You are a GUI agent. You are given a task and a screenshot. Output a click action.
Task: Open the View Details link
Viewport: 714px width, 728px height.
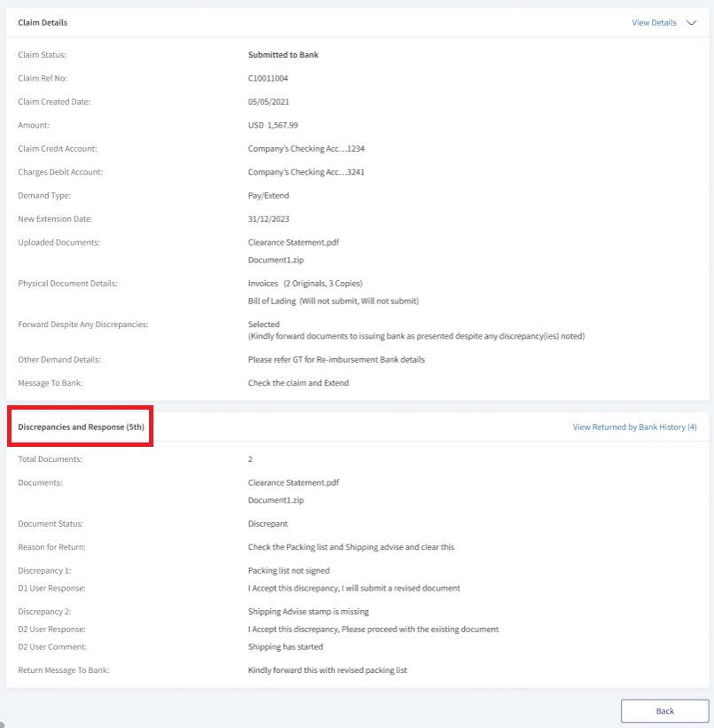[x=654, y=23]
